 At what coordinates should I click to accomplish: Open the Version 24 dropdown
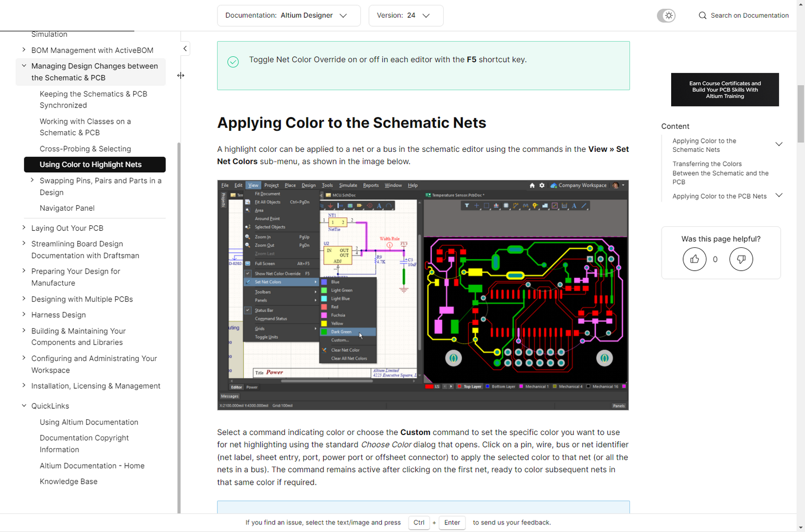406,16
